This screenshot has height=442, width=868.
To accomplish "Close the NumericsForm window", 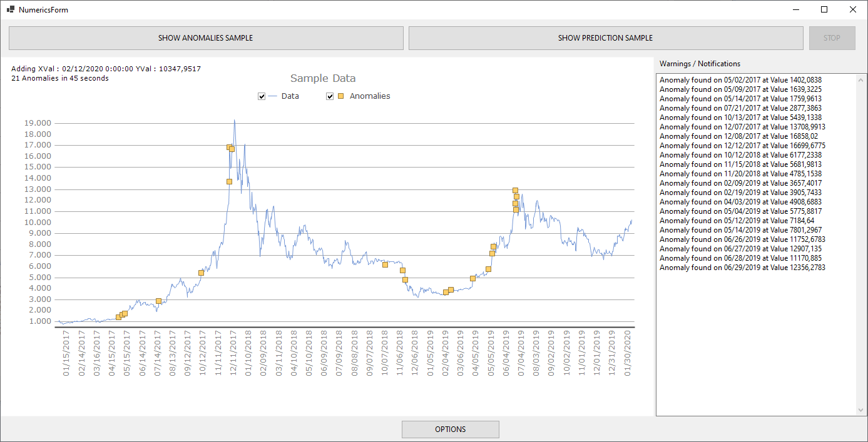I will coord(852,9).
